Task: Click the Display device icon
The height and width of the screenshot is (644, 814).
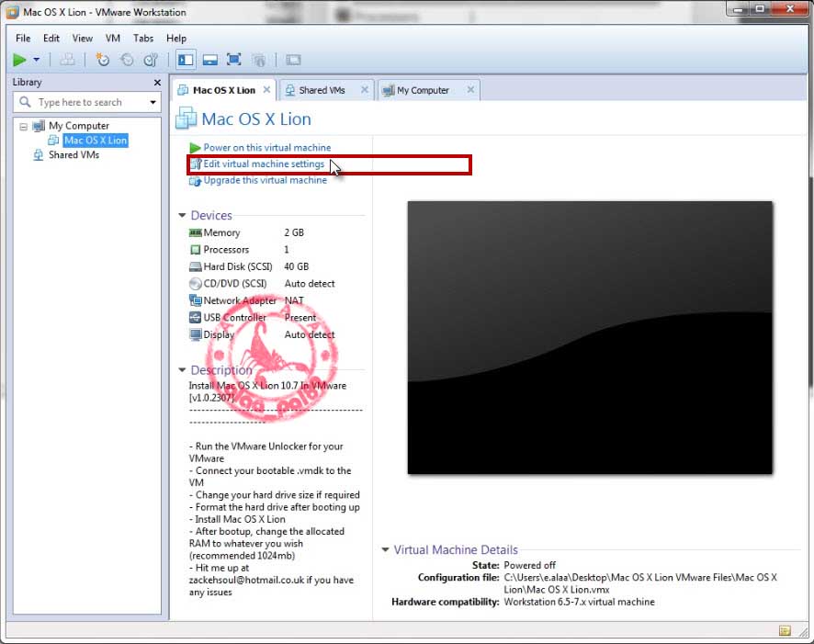Action: pyautogui.click(x=195, y=334)
